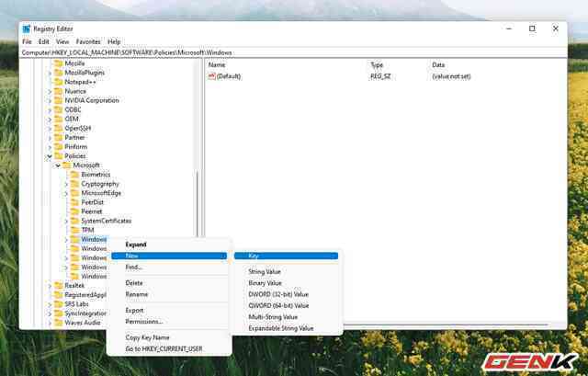Click the Notepad++ folder icon
Image resolution: width=588 pixels, height=376 pixels.
pyautogui.click(x=59, y=82)
